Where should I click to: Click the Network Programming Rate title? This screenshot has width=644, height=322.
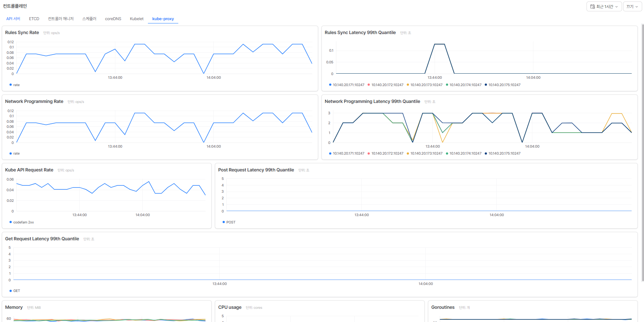pos(34,101)
